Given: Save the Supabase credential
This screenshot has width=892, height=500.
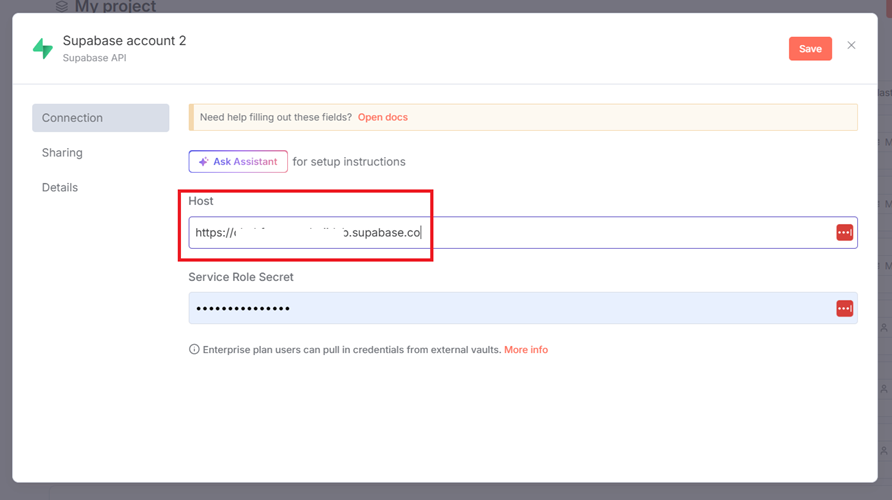Looking at the screenshot, I should pyautogui.click(x=810, y=48).
